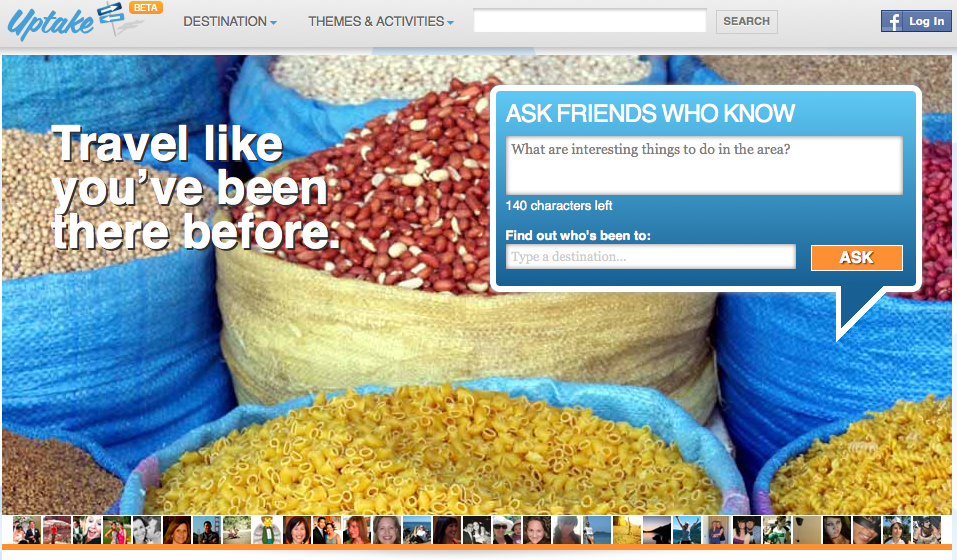Click the ASK FRIENDS WHO KNOW heading
The height and width of the screenshot is (560, 957).
click(650, 113)
